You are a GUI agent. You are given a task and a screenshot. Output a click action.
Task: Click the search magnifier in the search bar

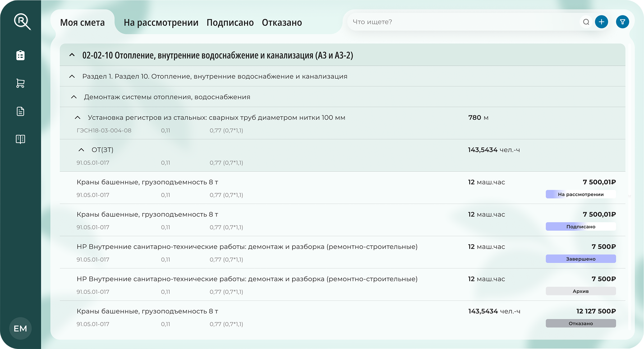coord(586,22)
